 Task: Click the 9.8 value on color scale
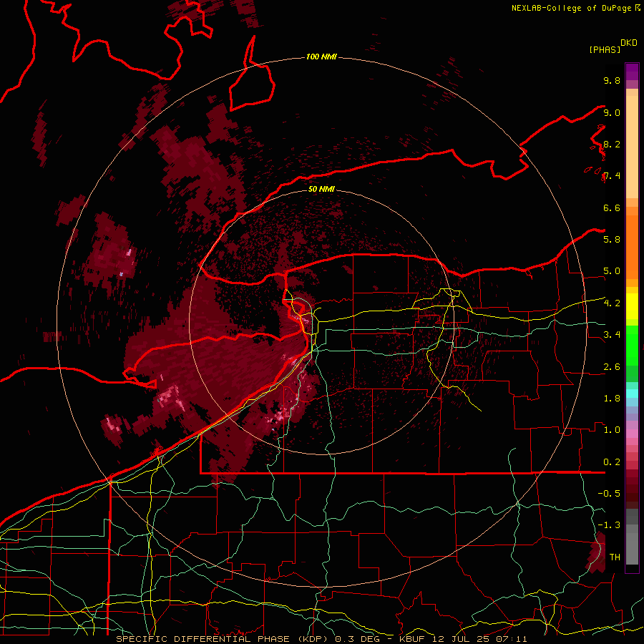[x=612, y=80]
